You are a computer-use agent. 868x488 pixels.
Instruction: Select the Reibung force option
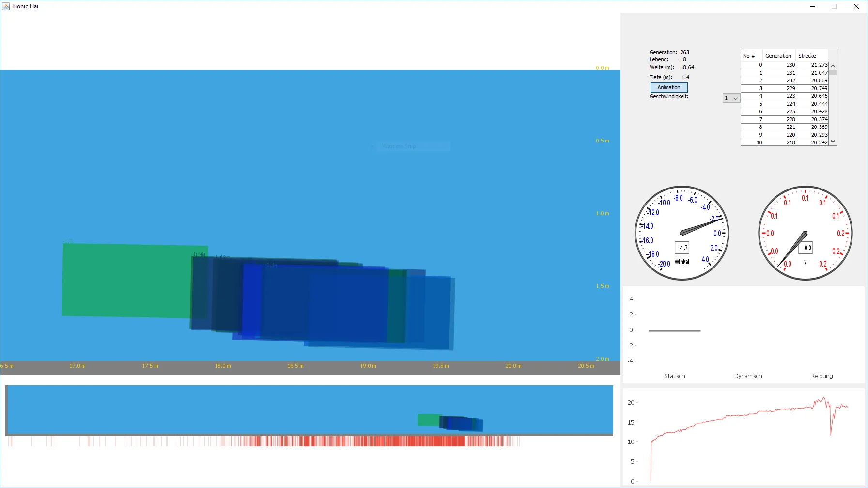pyautogui.click(x=822, y=376)
